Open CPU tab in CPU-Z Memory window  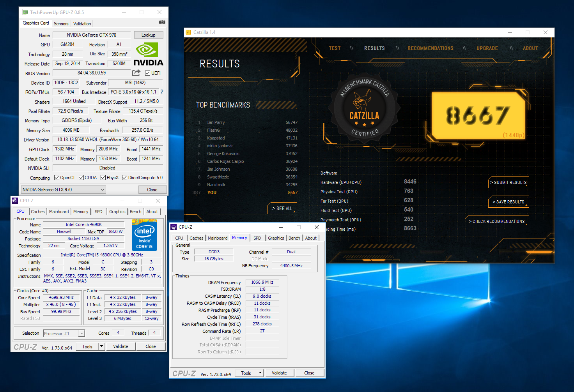click(x=179, y=238)
